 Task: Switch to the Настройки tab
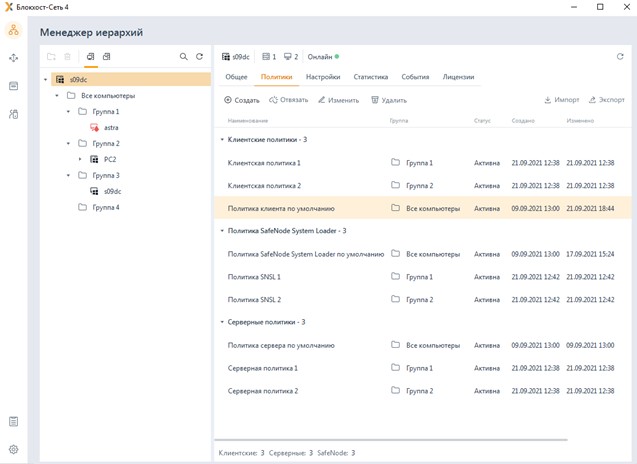322,77
